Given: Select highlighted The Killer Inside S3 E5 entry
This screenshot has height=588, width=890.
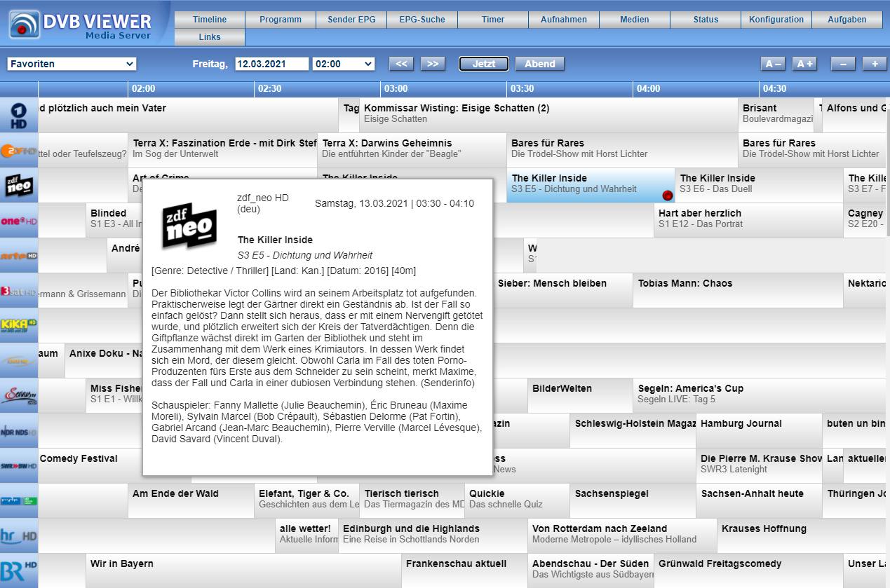Looking at the screenshot, I should [x=591, y=185].
